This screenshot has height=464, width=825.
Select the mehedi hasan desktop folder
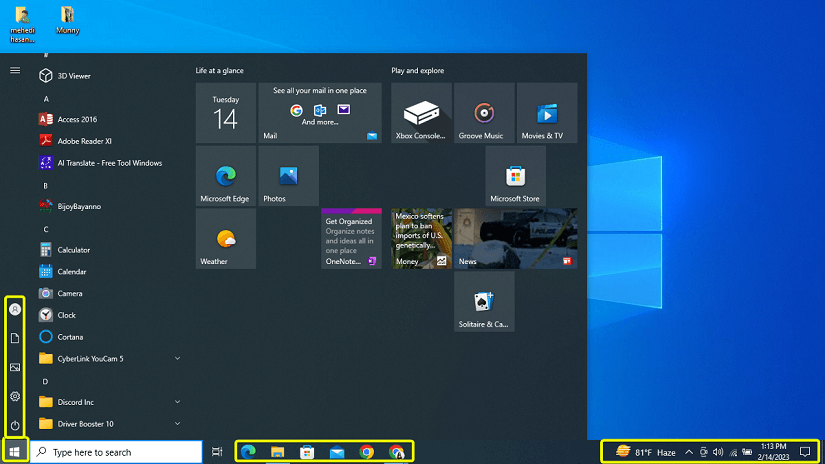23,24
